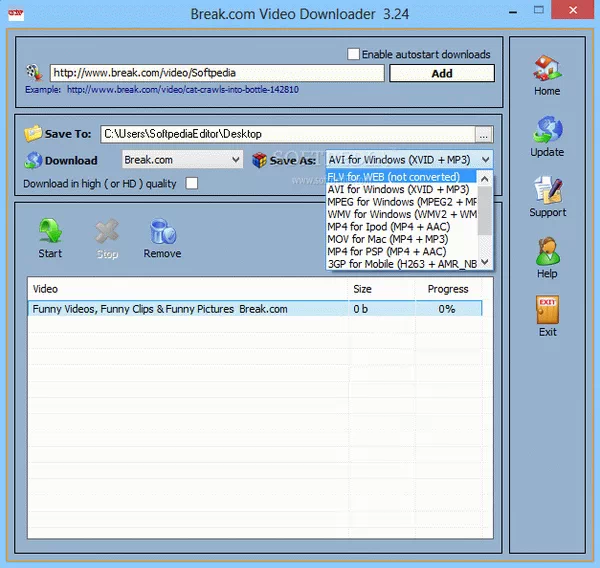Close the Video Downloader window
The image size is (600, 568).
coord(572,10)
